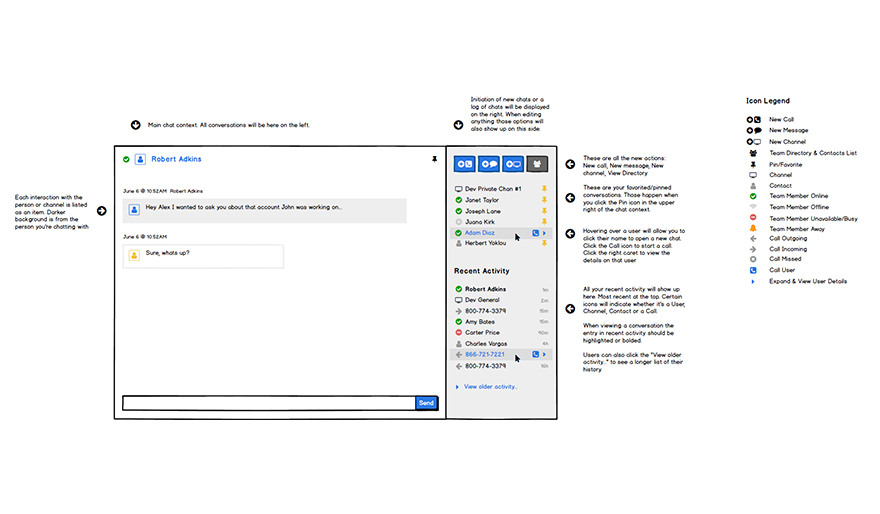Click Robert Adkins avatar in chat header

click(x=140, y=159)
